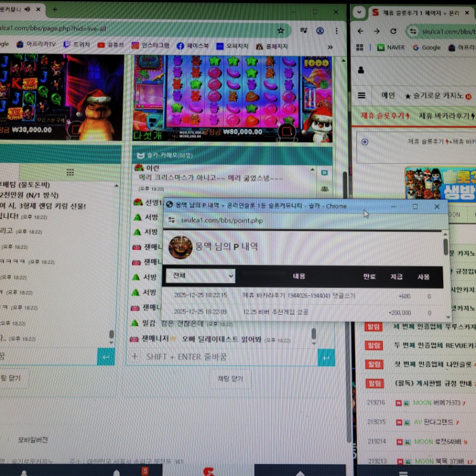Open the YouTube (유튜브) bookmark
476x476 pixels.
click(111, 45)
